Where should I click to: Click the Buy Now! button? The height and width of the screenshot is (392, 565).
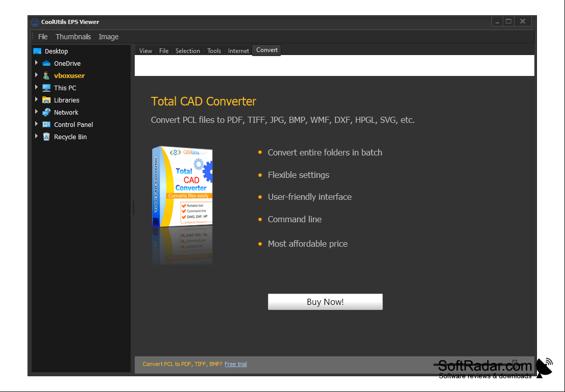[x=325, y=302]
